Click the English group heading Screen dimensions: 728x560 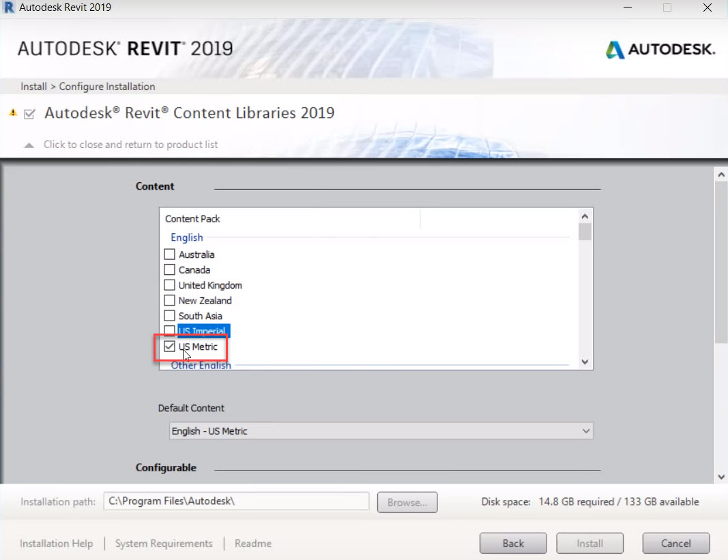tap(187, 237)
